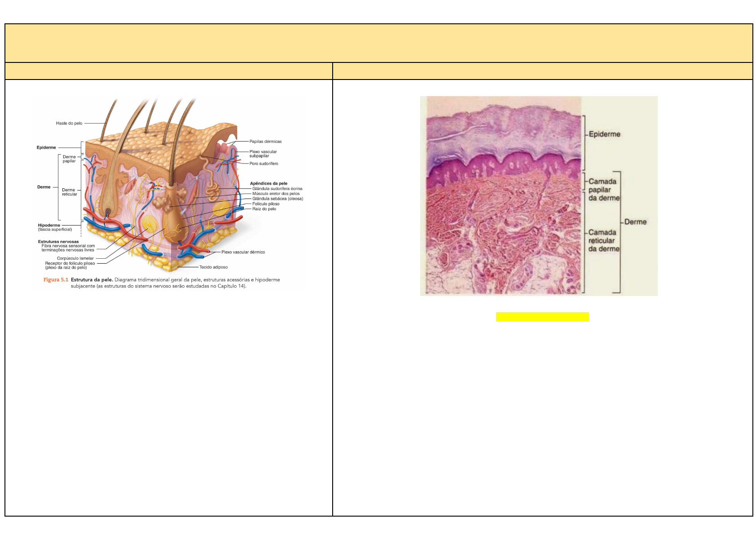Click the 'Estruturas nervosas' heading
Image resolution: width=756 pixels, height=535 pixels.
tap(58, 242)
